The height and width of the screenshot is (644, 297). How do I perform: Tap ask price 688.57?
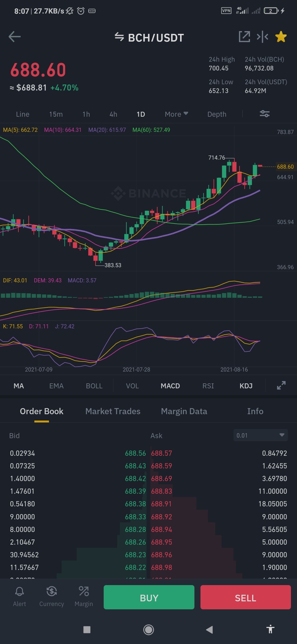coord(161,453)
